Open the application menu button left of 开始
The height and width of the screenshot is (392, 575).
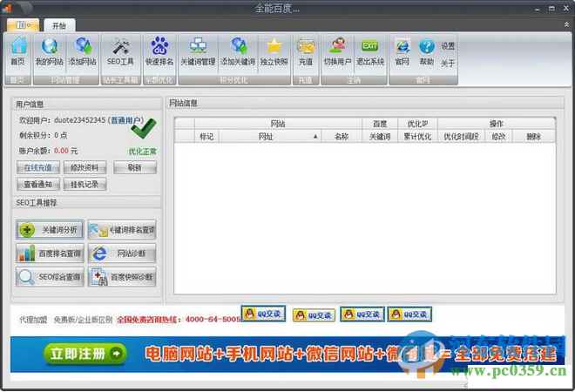coord(23,25)
